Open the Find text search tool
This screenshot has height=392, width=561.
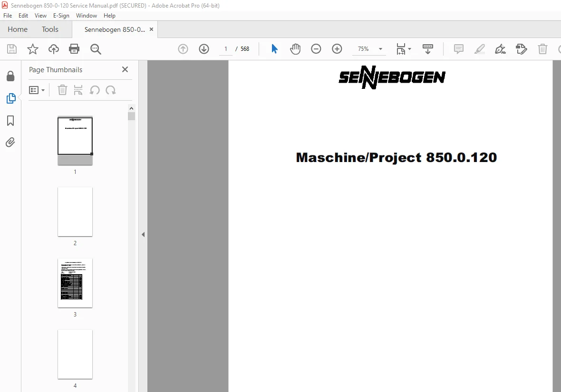click(x=96, y=49)
